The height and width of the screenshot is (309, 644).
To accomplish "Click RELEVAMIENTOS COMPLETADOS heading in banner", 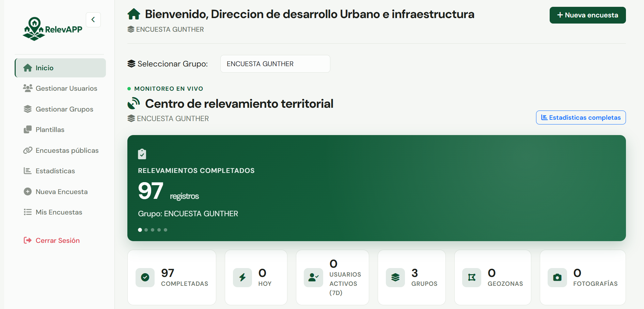I will [196, 171].
